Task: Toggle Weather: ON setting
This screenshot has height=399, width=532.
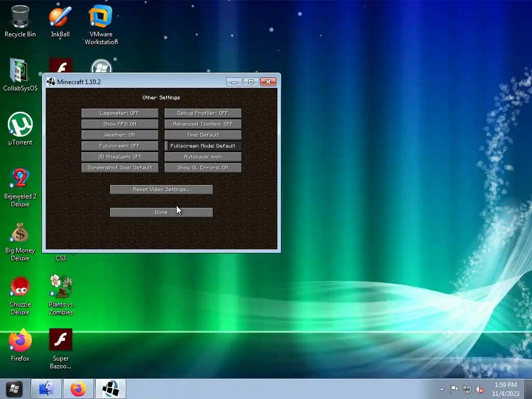Action: tap(120, 135)
